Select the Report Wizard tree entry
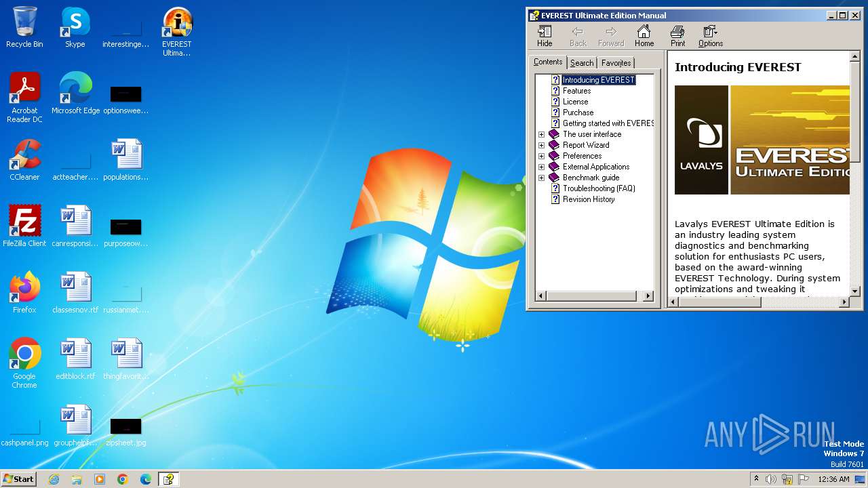Screen dimensions: 868x488 (x=586, y=145)
